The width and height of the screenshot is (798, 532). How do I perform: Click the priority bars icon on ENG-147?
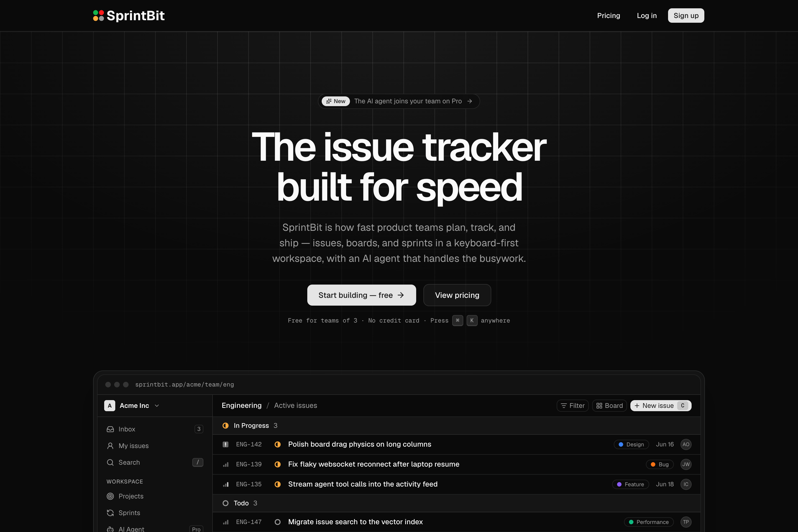pyautogui.click(x=226, y=522)
